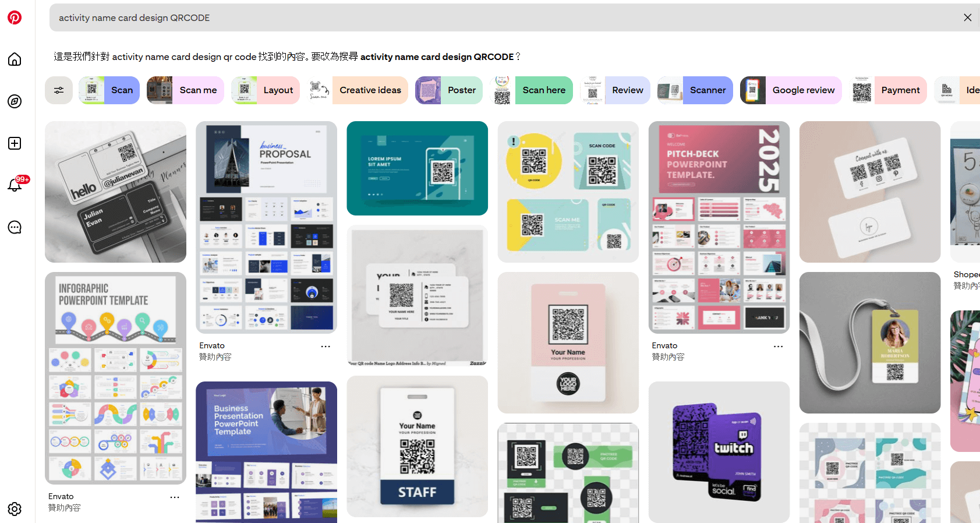
Task: Open the marble QR code name card pin
Action: (417, 295)
